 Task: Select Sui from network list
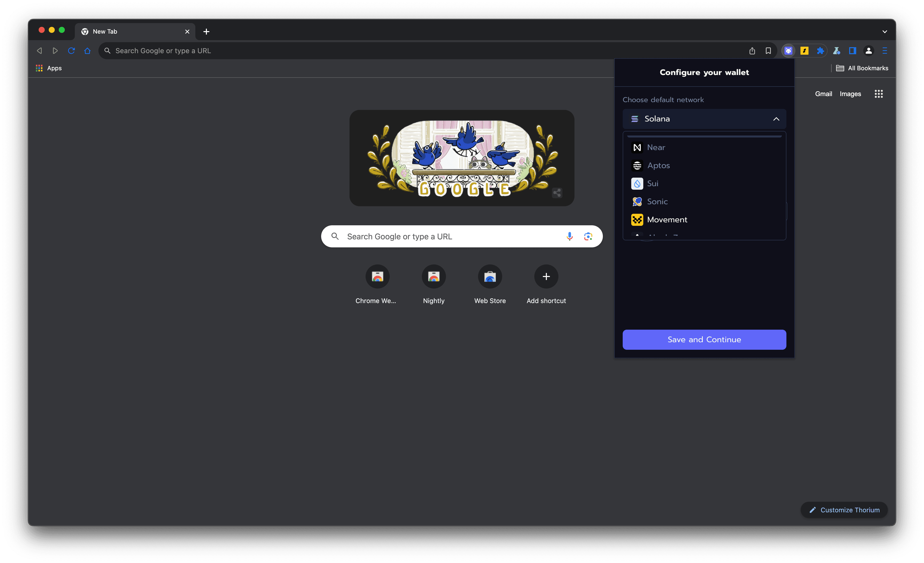pos(704,183)
